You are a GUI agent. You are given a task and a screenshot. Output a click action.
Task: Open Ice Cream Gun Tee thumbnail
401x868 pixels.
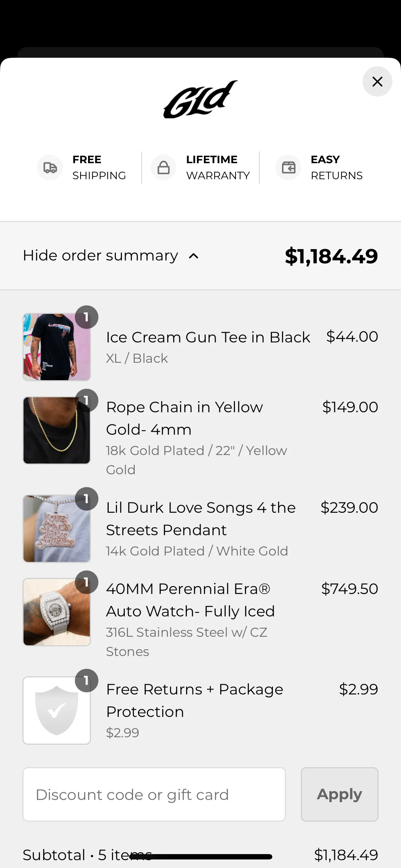point(57,347)
